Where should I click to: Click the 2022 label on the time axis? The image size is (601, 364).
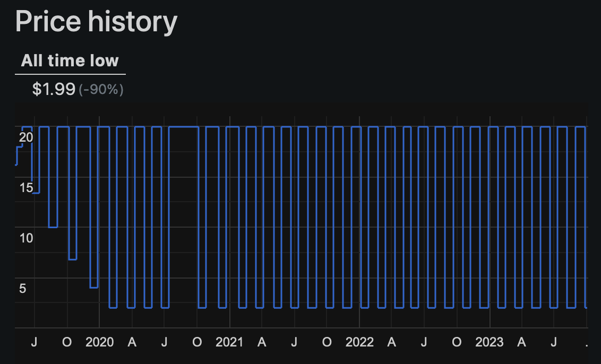[359, 342]
